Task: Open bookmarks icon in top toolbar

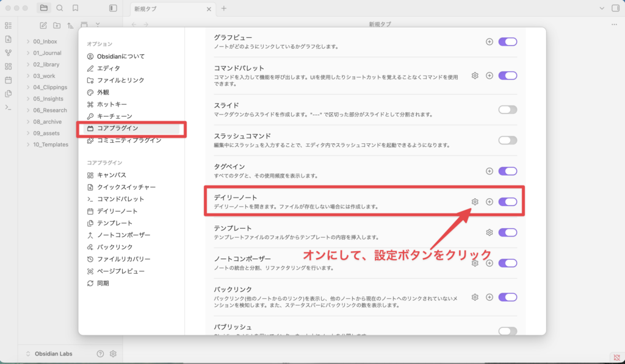Action: (75, 8)
